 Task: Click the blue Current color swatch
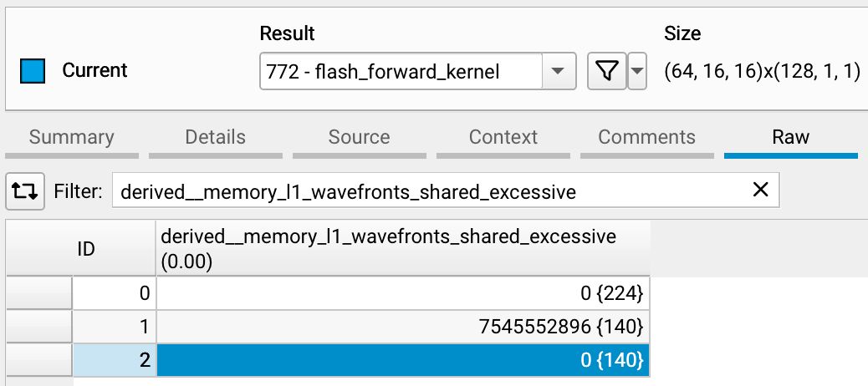coord(32,72)
